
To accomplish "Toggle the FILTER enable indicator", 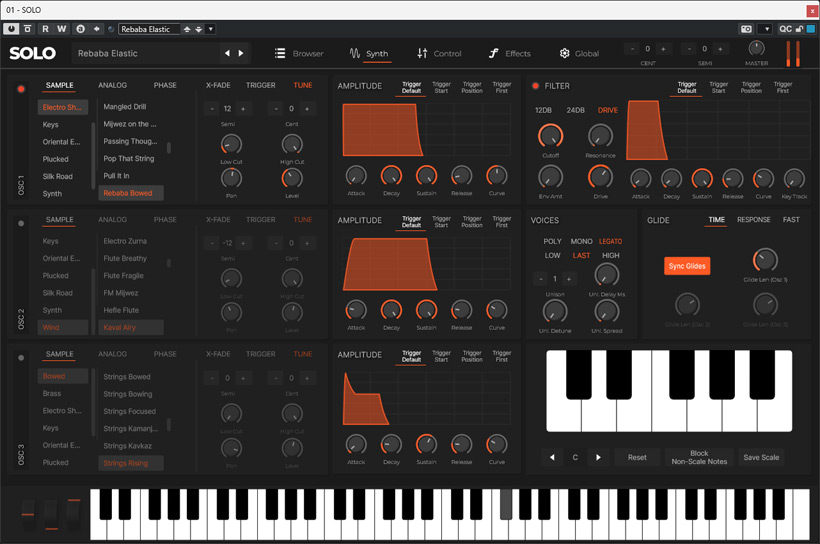I will tap(536, 86).
